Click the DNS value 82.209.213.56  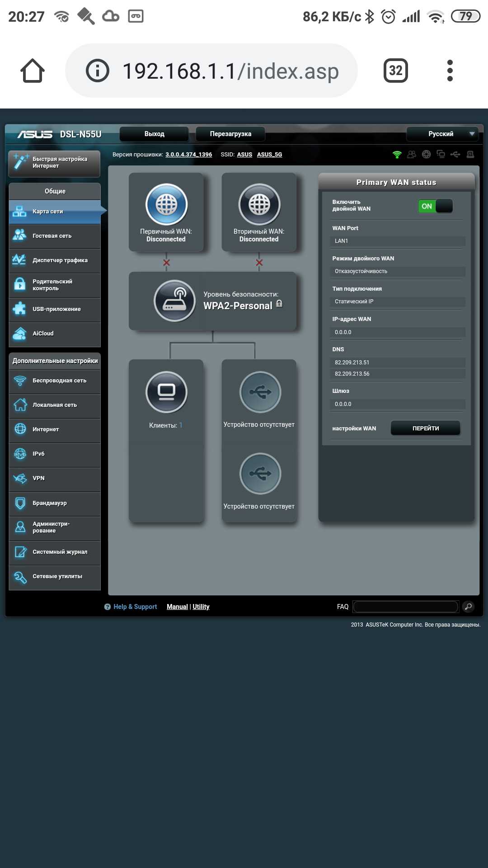(398, 374)
